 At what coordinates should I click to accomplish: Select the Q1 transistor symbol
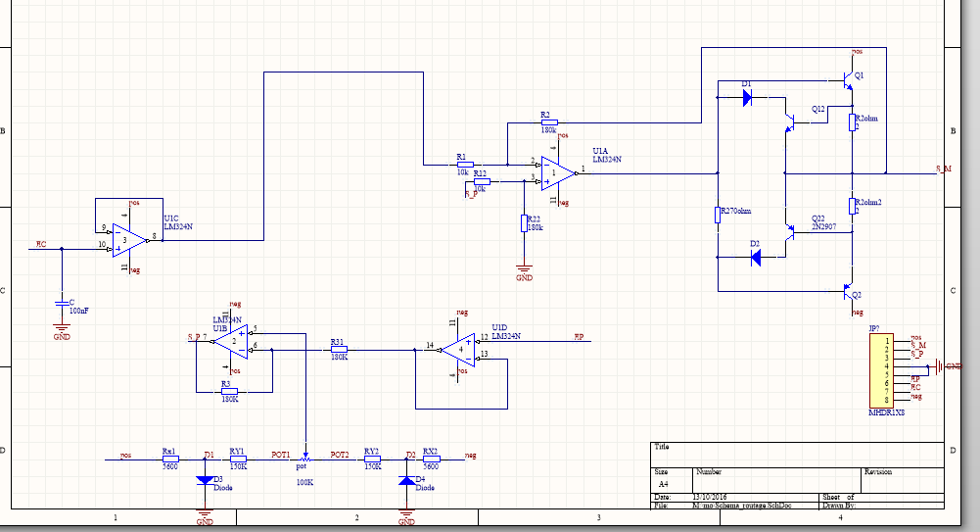pyautogui.click(x=848, y=80)
